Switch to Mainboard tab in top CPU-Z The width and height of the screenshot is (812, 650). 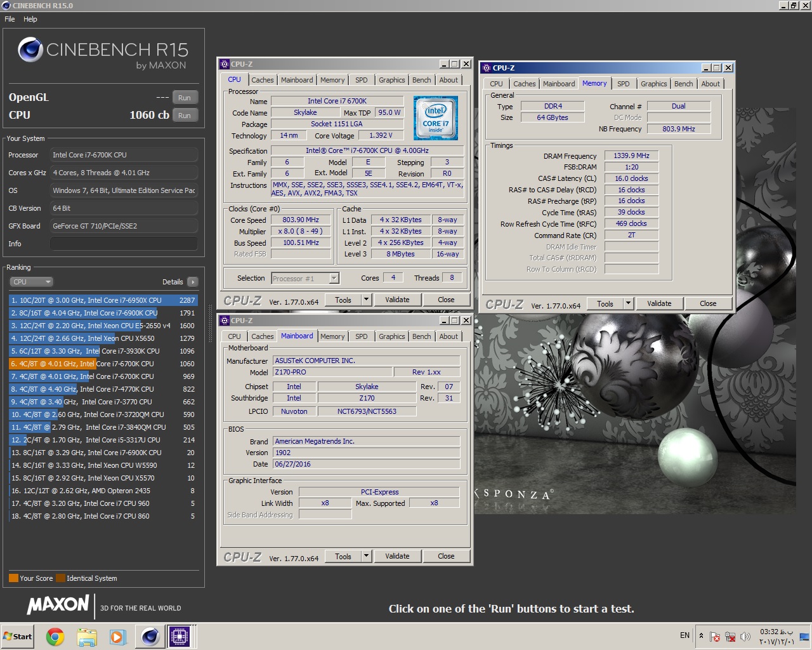coord(297,80)
